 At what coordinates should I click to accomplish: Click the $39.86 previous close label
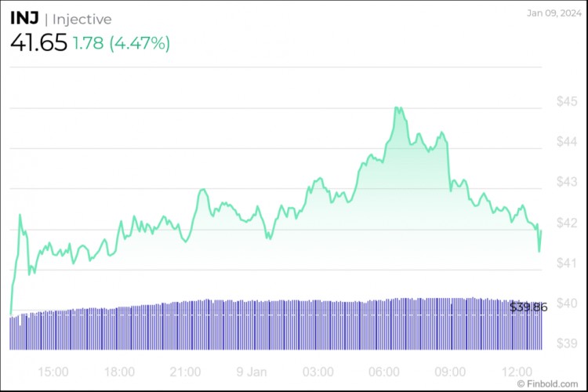tap(528, 307)
